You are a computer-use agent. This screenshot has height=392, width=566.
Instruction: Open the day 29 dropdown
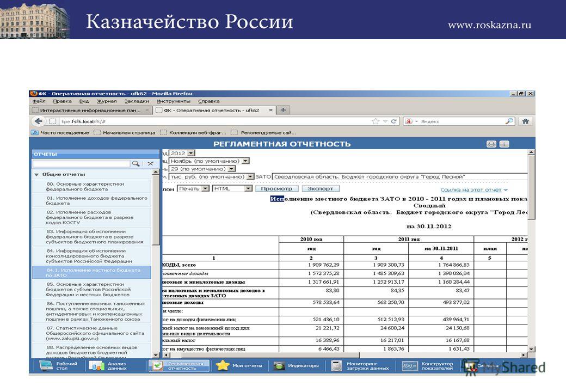point(232,169)
